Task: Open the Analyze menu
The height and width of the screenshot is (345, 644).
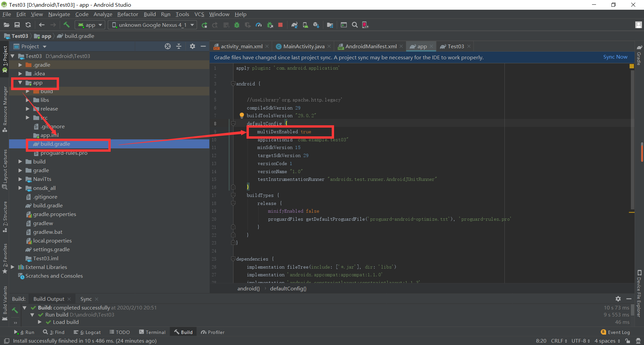Action: click(x=103, y=14)
